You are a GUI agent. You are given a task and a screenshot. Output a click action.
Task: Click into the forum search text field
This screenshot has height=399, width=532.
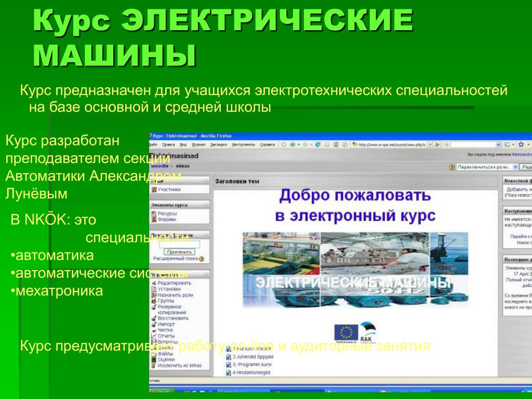point(179,244)
